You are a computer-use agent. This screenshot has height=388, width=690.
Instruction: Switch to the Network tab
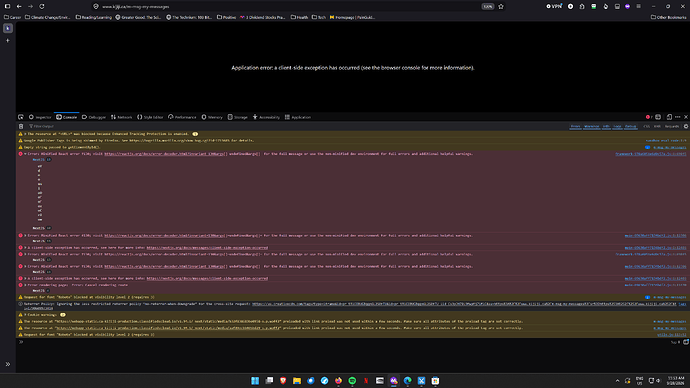(x=121, y=117)
